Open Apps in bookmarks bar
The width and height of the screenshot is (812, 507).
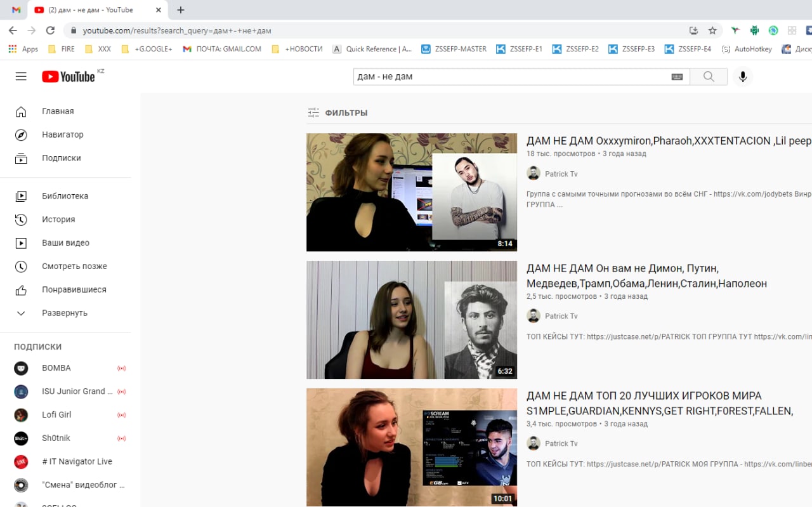click(23, 49)
